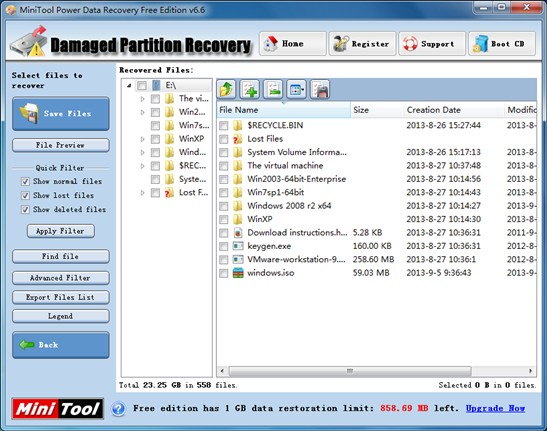
Task: Click the horizontal scrollbar thumb
Action: pyautogui.click(x=350, y=371)
